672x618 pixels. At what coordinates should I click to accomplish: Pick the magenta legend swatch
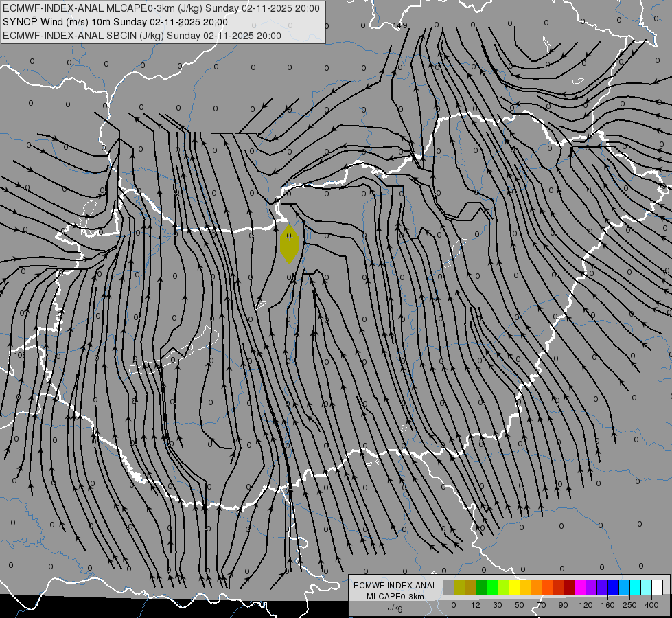click(580, 587)
